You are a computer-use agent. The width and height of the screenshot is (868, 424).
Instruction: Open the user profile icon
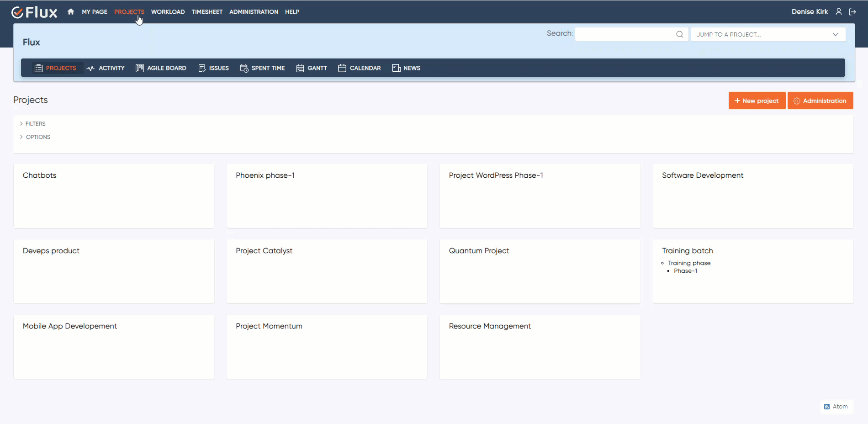click(839, 11)
